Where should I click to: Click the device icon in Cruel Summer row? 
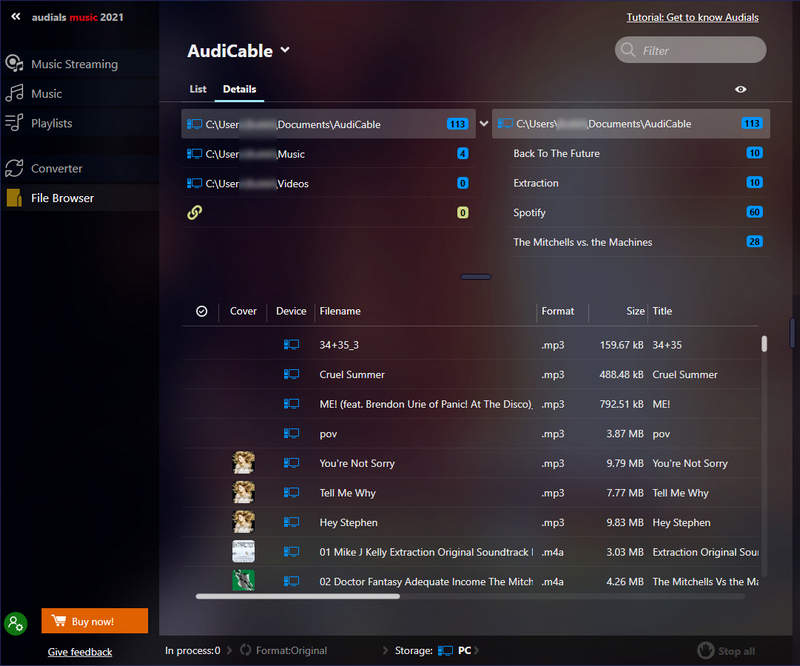[x=291, y=374]
